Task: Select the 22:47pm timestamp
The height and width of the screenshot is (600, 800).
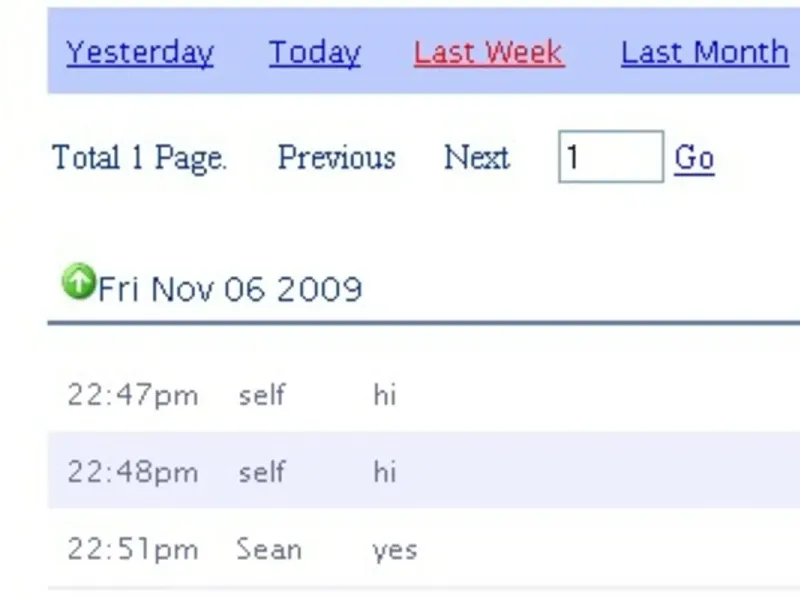Action: point(133,395)
